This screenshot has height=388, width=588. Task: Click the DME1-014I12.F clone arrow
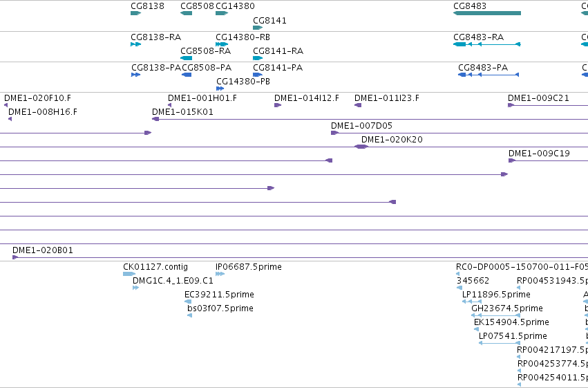pyautogui.click(x=278, y=105)
